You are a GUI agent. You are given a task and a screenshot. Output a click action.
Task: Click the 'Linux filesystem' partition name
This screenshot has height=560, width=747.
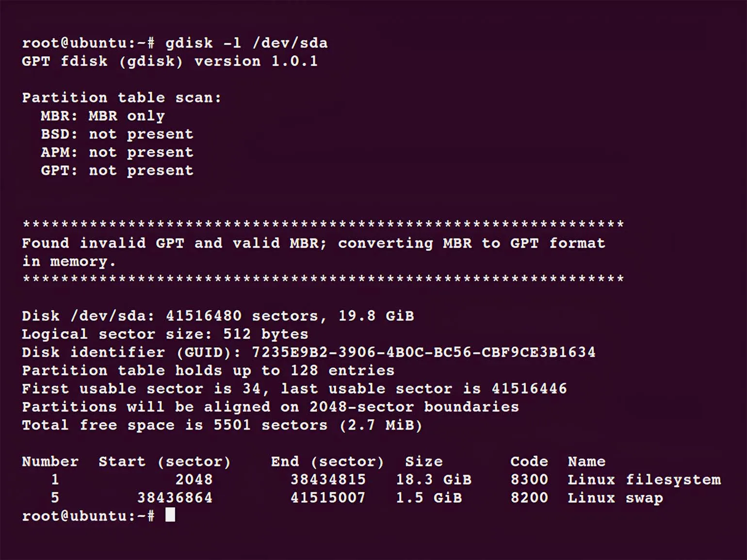(x=644, y=480)
